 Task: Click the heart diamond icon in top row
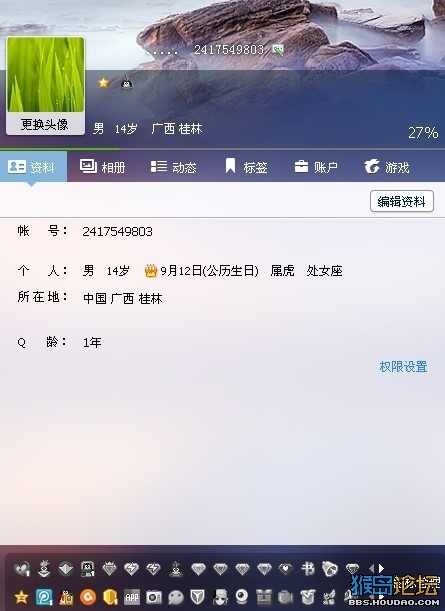pyautogui.click(x=286, y=569)
